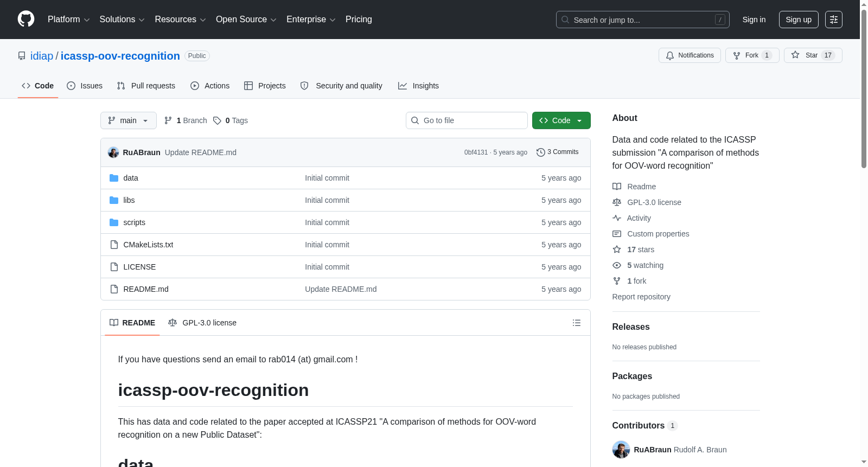Screen dimensions: 868x467
Task: Click the README.md file icon
Action: (x=114, y=289)
